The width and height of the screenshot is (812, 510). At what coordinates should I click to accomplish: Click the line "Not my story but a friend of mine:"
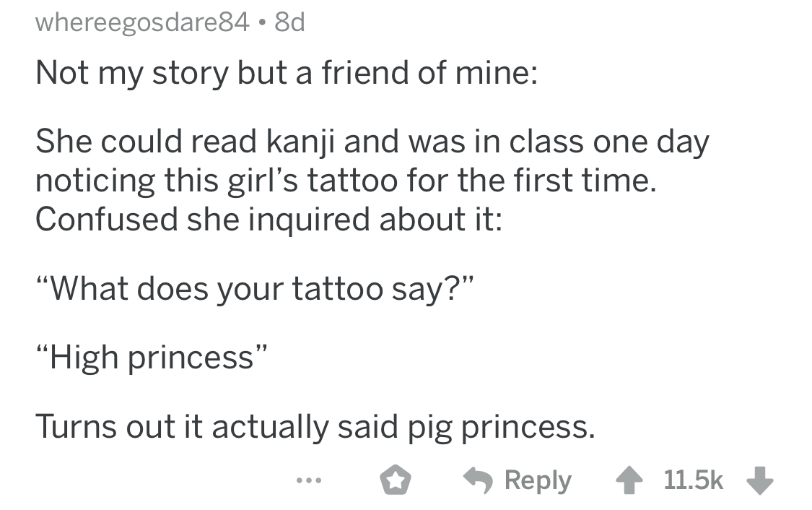[x=286, y=72]
